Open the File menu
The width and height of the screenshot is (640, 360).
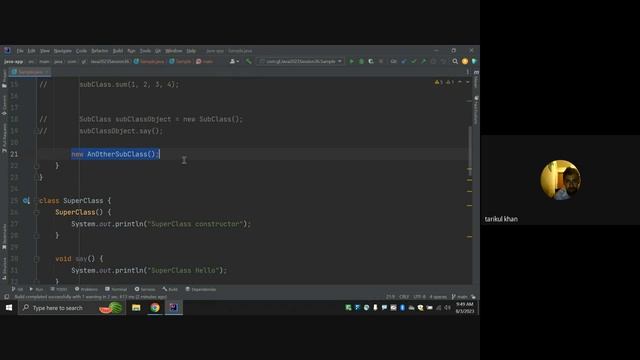(20, 51)
